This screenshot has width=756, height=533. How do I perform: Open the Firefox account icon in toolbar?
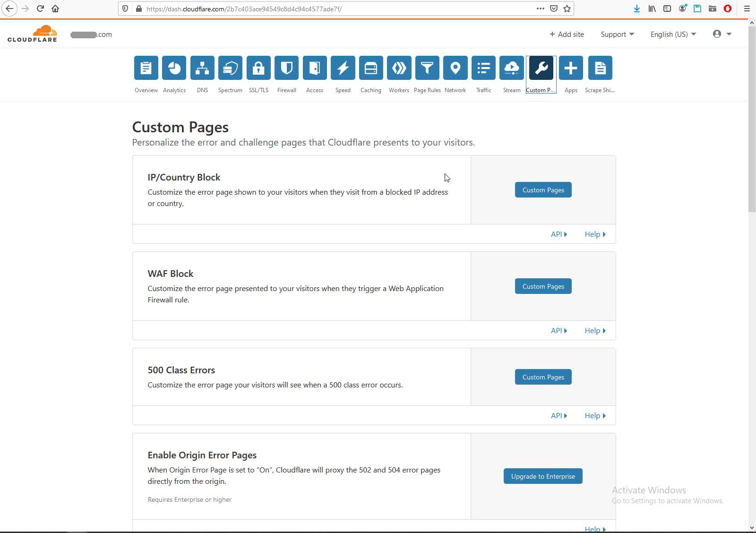click(682, 9)
